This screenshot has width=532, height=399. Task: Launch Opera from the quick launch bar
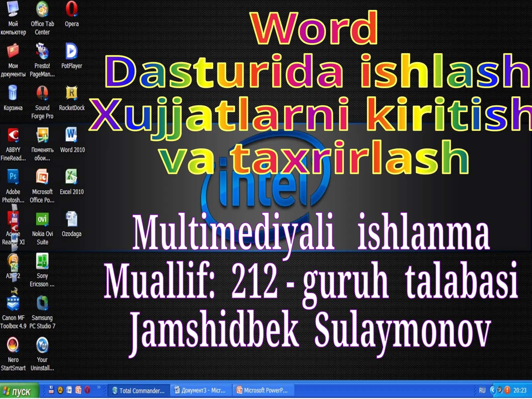[87, 390]
